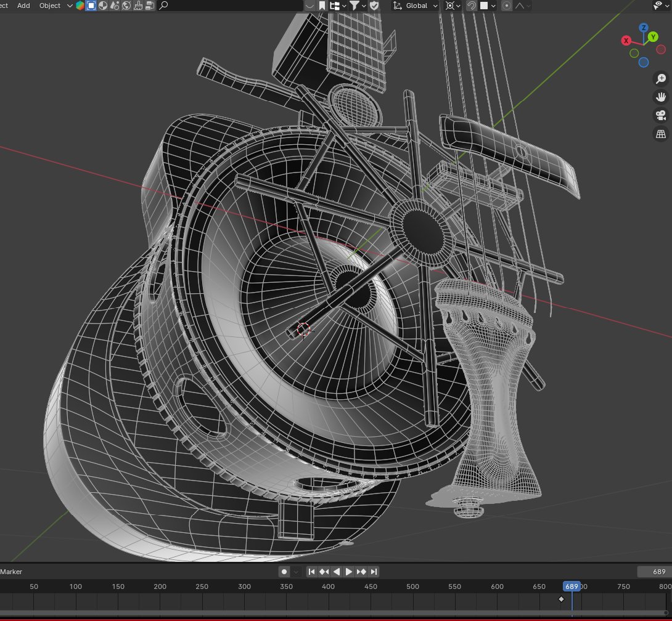Open the transform pivot point dropdown
This screenshot has width=672, height=621.
click(452, 6)
